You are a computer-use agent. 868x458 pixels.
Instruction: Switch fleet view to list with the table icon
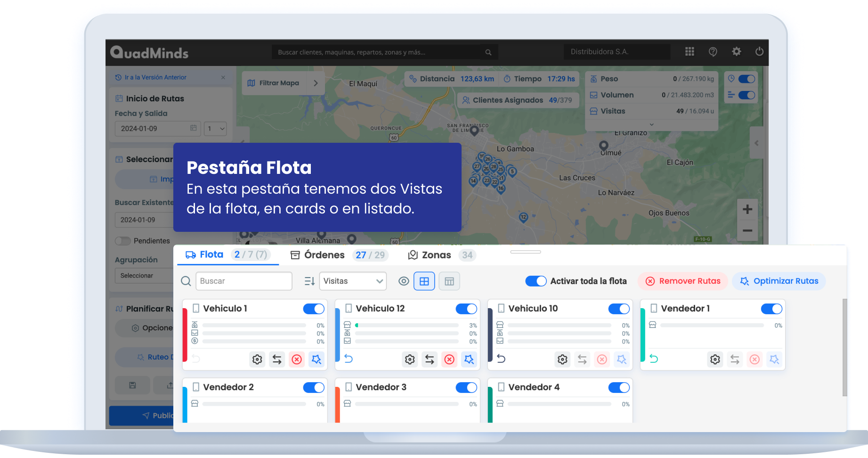pos(449,281)
